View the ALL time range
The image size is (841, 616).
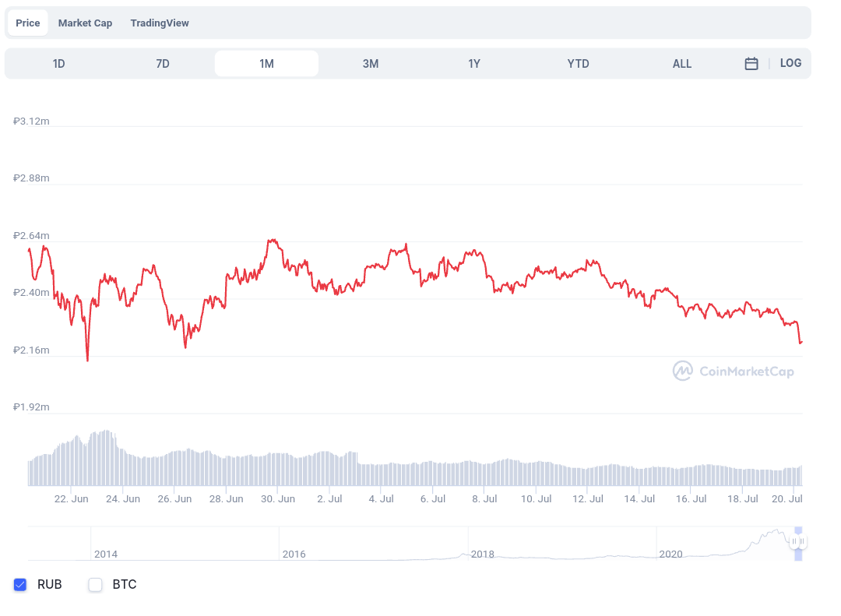pos(682,63)
